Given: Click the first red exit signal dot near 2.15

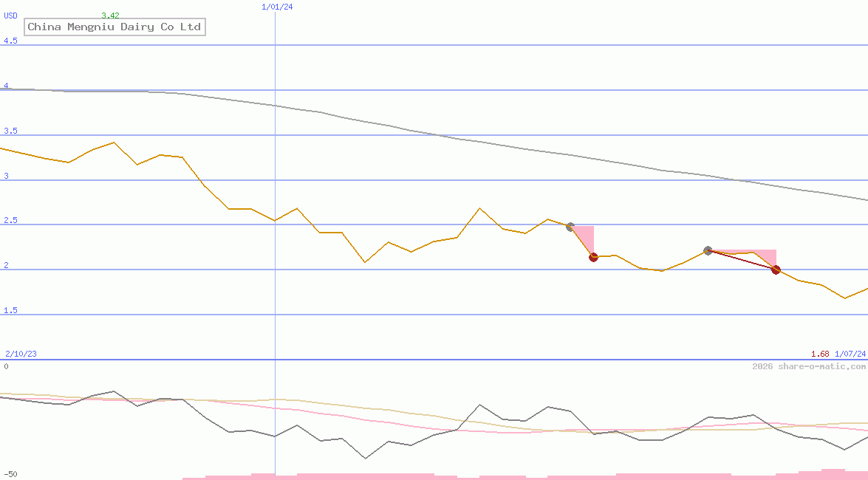Looking at the screenshot, I should pyautogui.click(x=593, y=257).
